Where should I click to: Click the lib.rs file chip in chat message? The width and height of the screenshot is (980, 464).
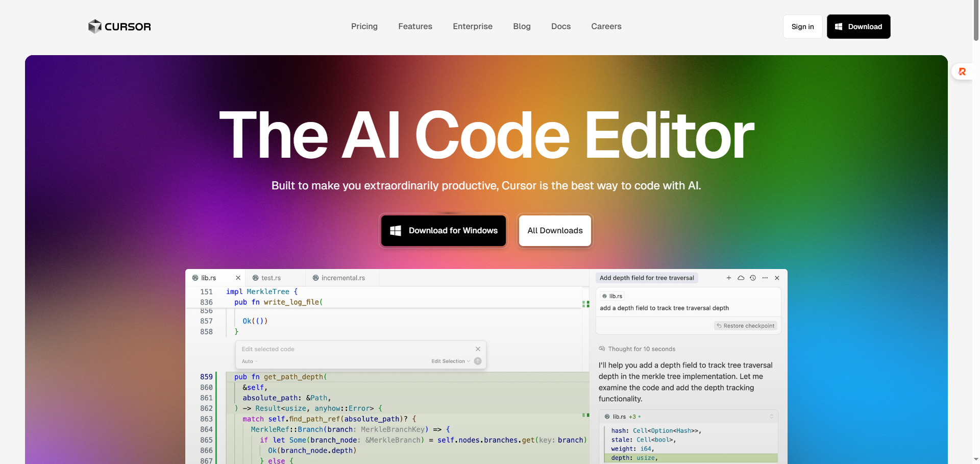pyautogui.click(x=612, y=296)
